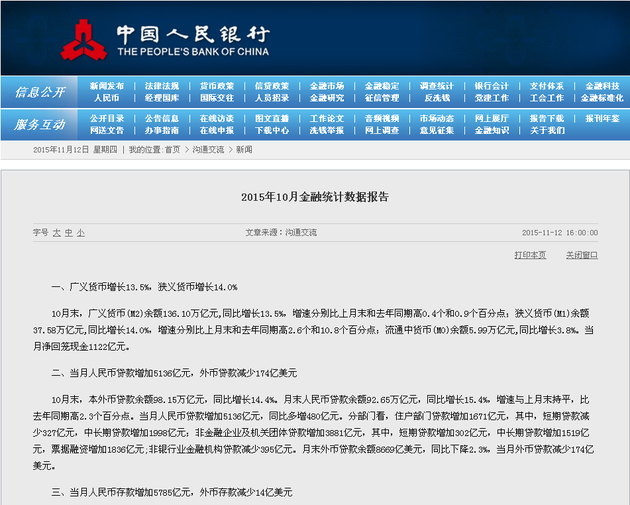
Task: Set font size to 小 (small)
Action: pyautogui.click(x=80, y=232)
